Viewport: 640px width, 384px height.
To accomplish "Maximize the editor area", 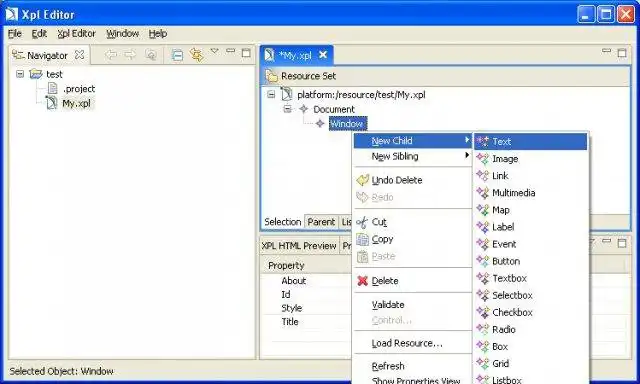I will 622,53.
